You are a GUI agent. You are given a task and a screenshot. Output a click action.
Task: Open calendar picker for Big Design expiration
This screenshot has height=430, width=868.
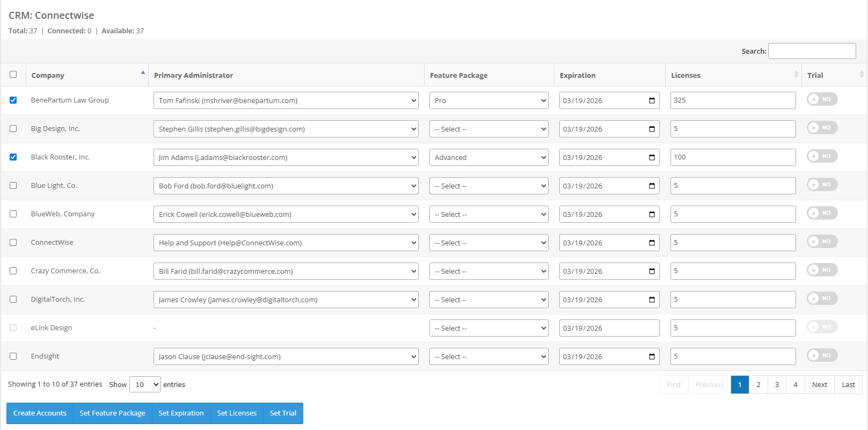click(x=652, y=129)
